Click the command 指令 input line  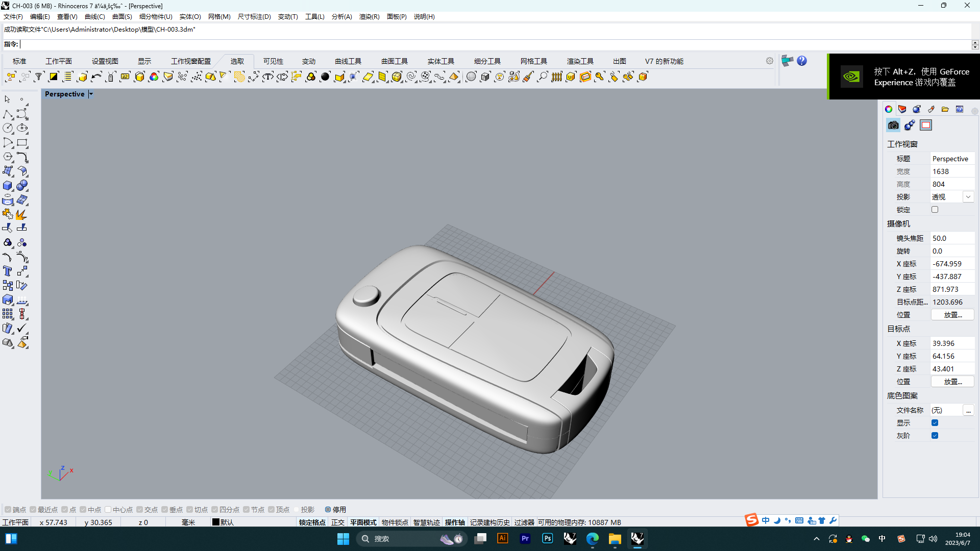(x=495, y=44)
